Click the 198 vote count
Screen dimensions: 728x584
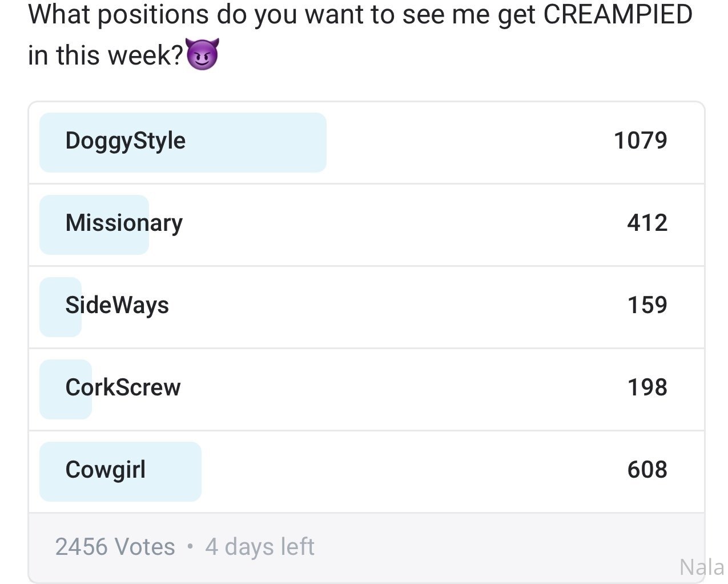647,387
